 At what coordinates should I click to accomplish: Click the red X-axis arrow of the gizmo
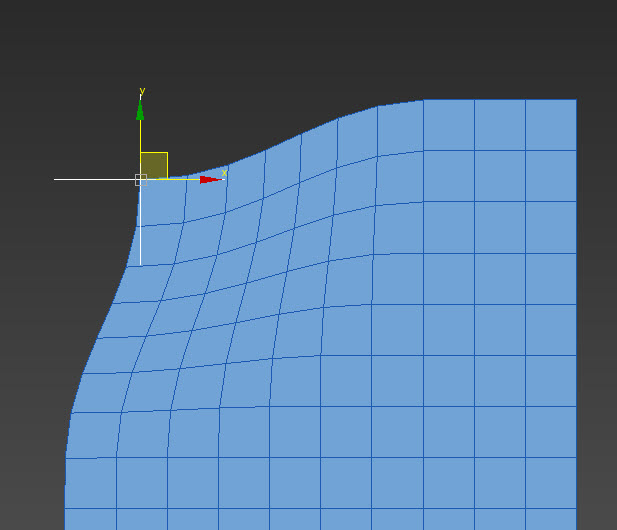click(211, 180)
